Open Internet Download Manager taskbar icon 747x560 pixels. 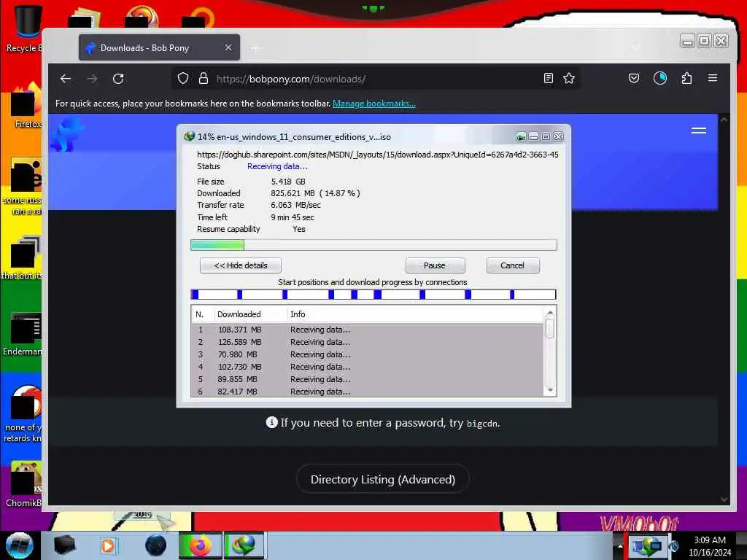coord(244,545)
